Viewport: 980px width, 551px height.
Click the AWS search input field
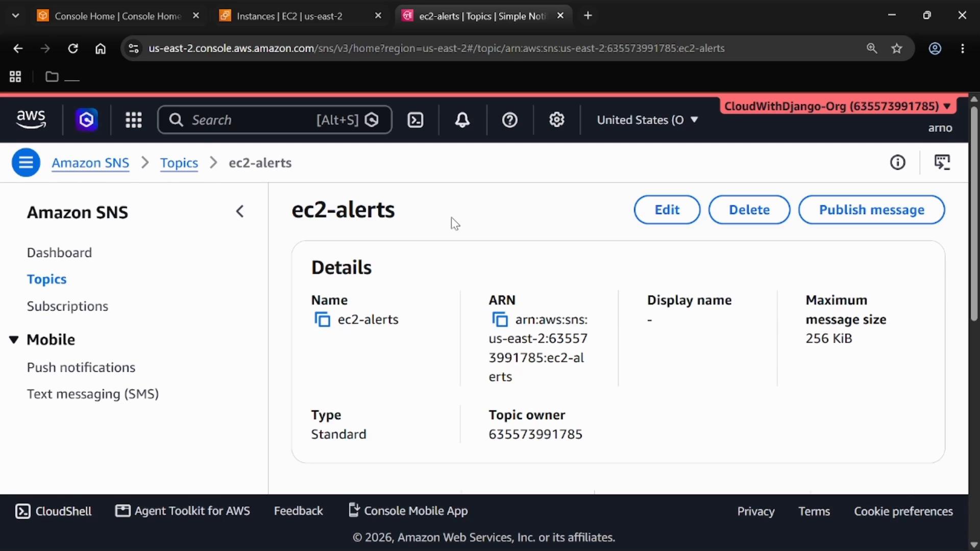[x=275, y=120]
